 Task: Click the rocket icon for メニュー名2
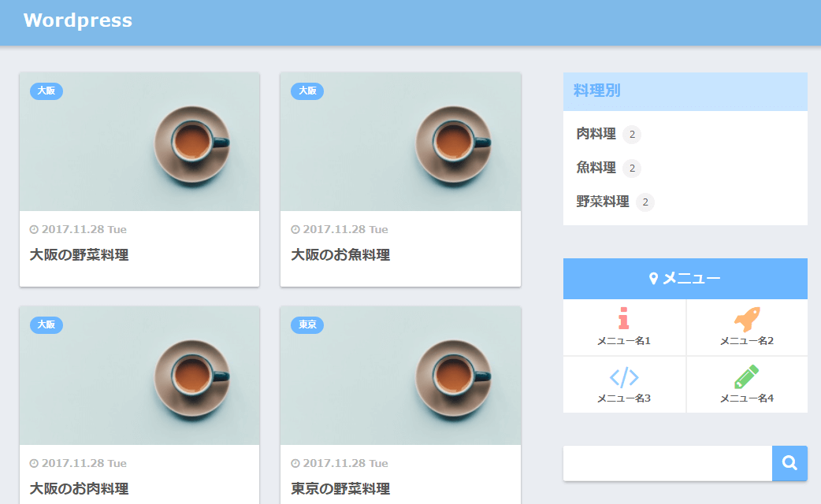(747, 318)
